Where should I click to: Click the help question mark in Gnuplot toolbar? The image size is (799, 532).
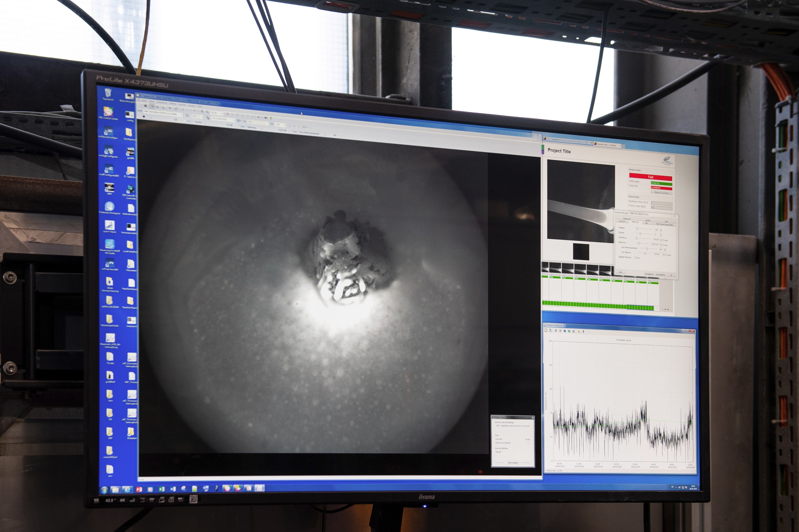583,332
